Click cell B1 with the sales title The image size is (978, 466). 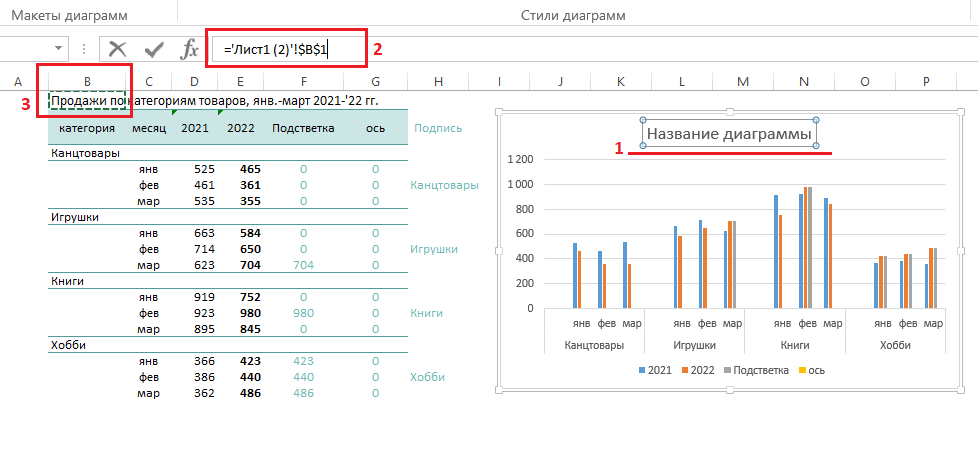click(87, 101)
